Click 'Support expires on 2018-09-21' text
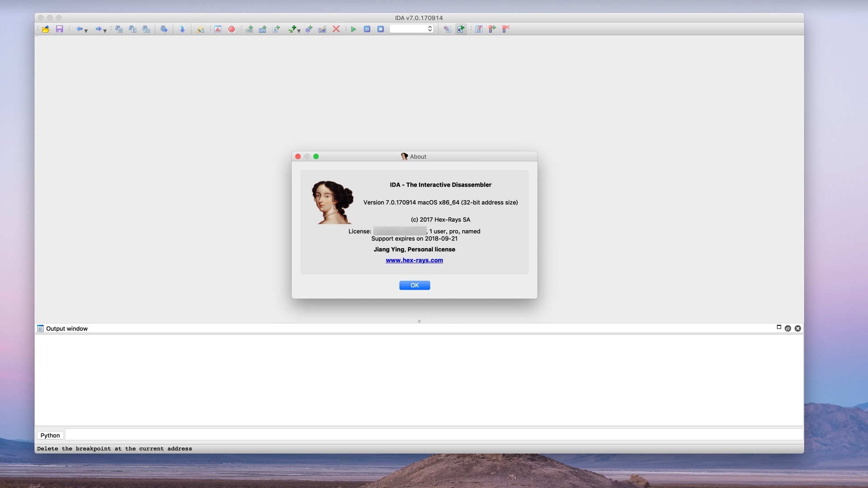The height and width of the screenshot is (488, 868). click(415, 239)
